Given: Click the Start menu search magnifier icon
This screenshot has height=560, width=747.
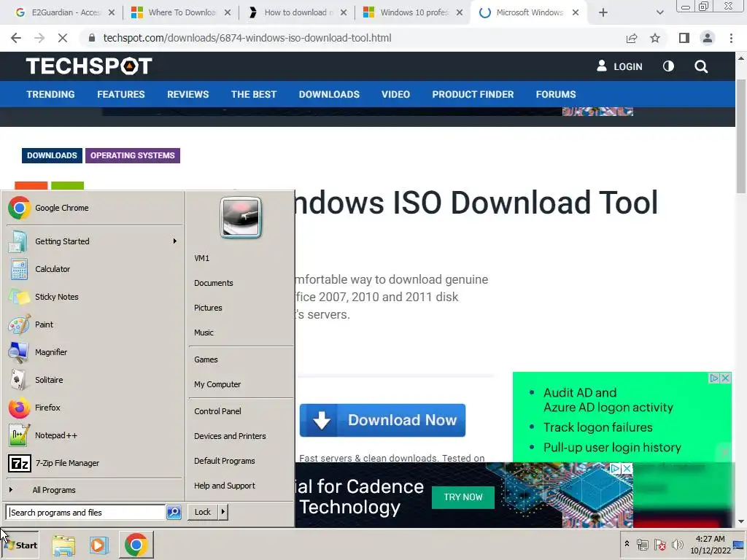Looking at the screenshot, I should click(174, 513).
